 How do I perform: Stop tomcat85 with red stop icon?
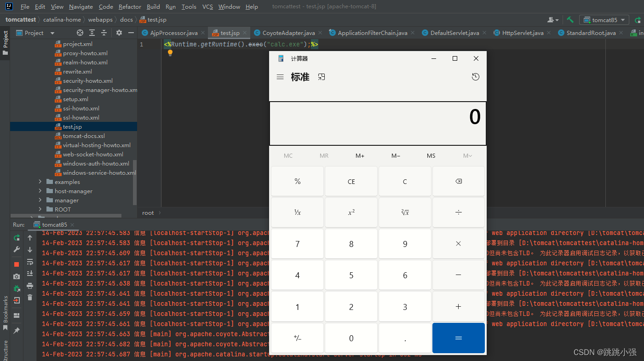(17, 264)
